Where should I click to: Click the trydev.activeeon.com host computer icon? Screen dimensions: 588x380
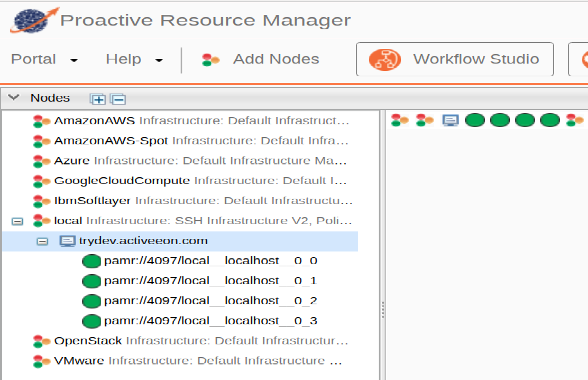tap(67, 241)
